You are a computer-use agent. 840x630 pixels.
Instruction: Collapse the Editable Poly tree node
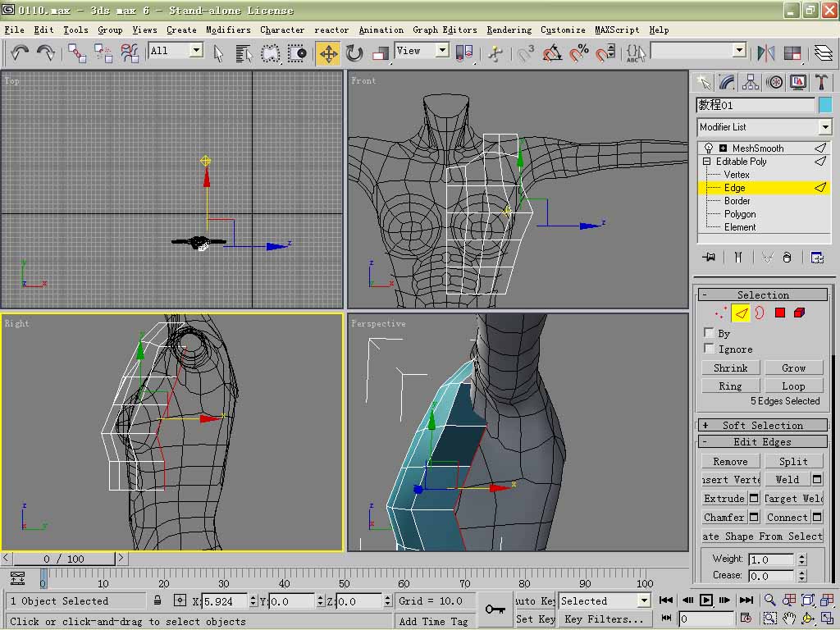click(x=706, y=162)
